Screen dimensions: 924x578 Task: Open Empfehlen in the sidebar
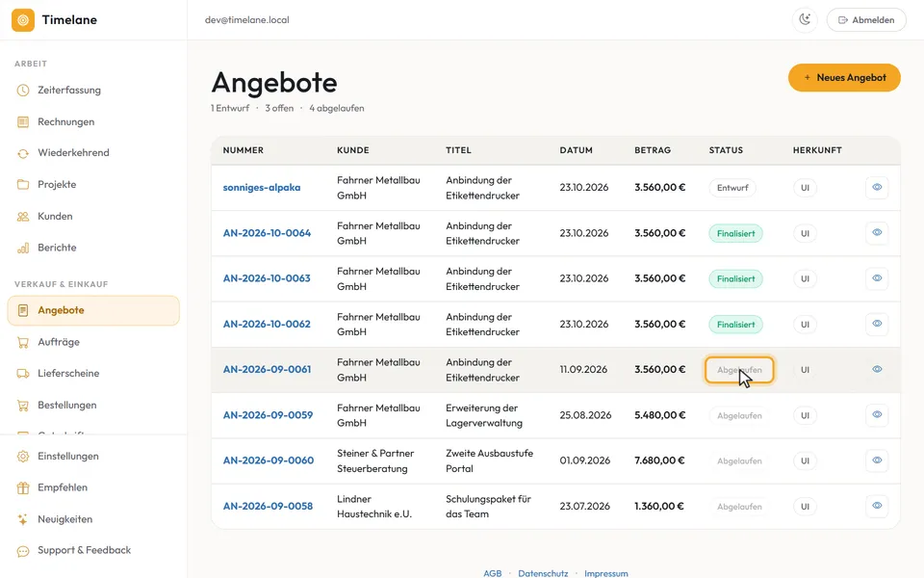[93, 487]
